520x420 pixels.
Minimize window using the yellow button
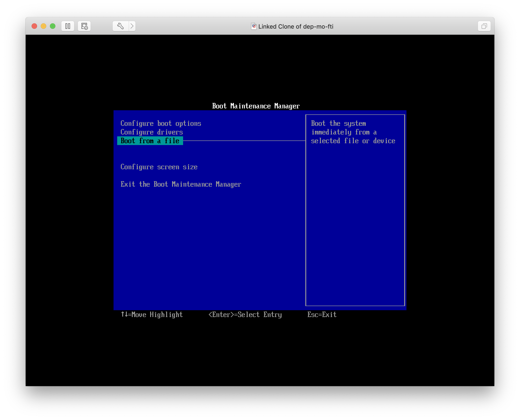pos(43,26)
